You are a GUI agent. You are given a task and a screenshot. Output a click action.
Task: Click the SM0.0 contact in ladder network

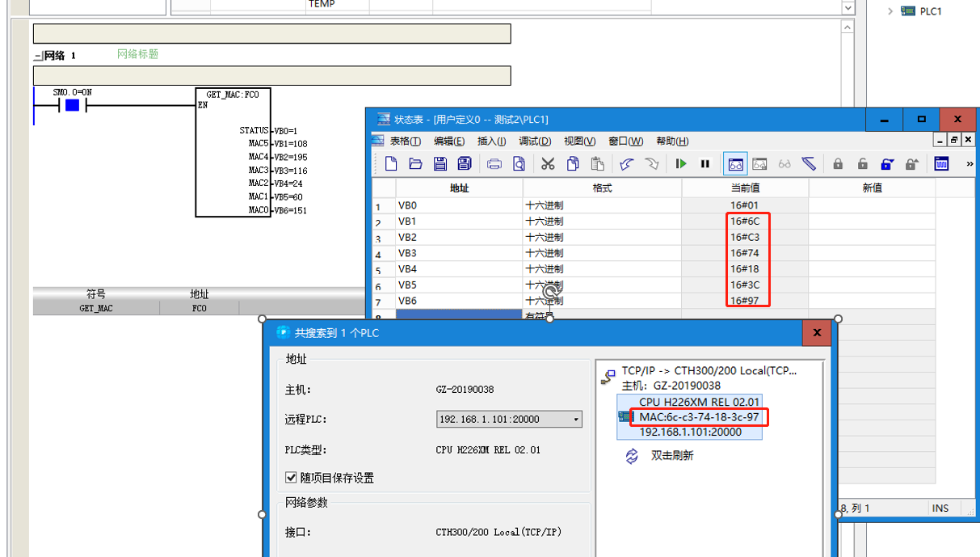[72, 105]
